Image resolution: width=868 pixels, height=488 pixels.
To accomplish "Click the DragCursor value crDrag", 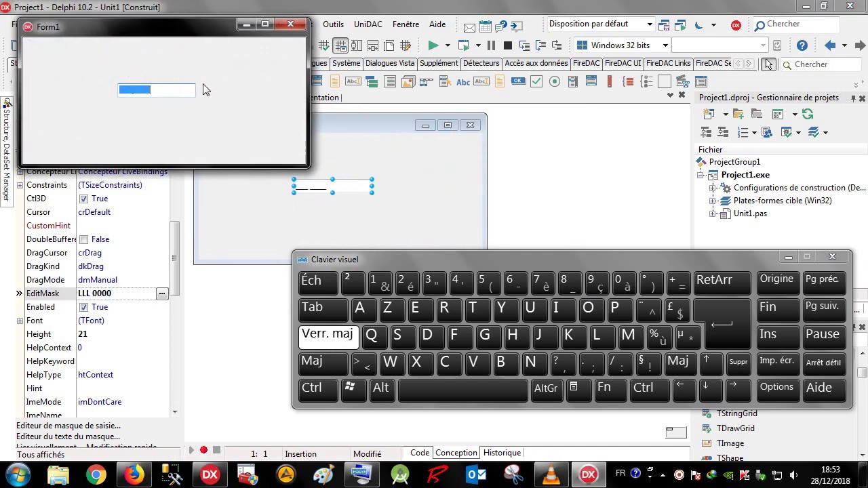I will [90, 253].
